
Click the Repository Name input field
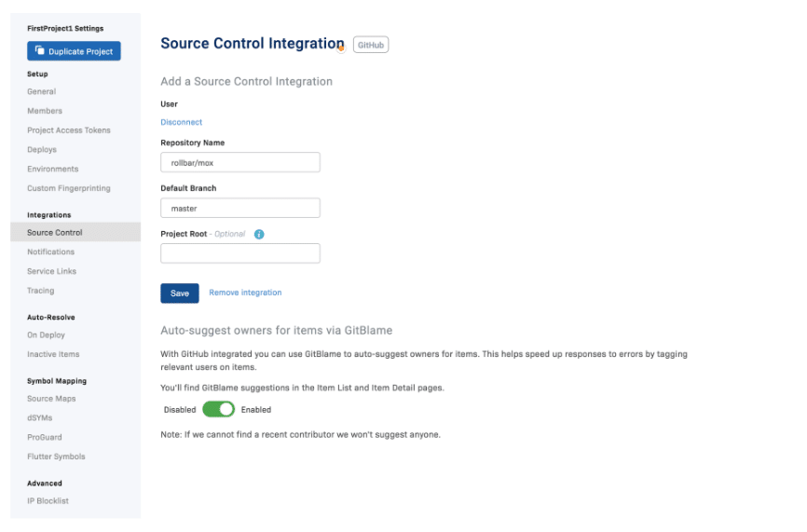(239, 163)
